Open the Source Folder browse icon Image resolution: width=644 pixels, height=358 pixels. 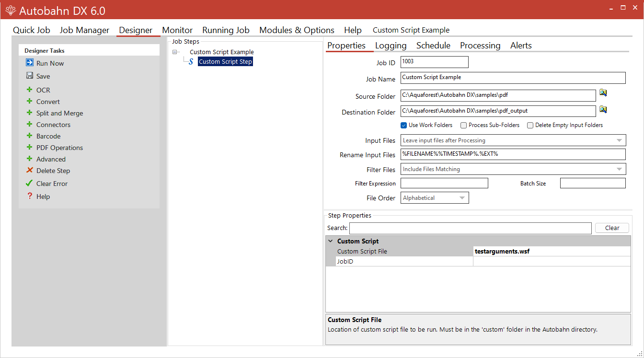pyautogui.click(x=603, y=92)
